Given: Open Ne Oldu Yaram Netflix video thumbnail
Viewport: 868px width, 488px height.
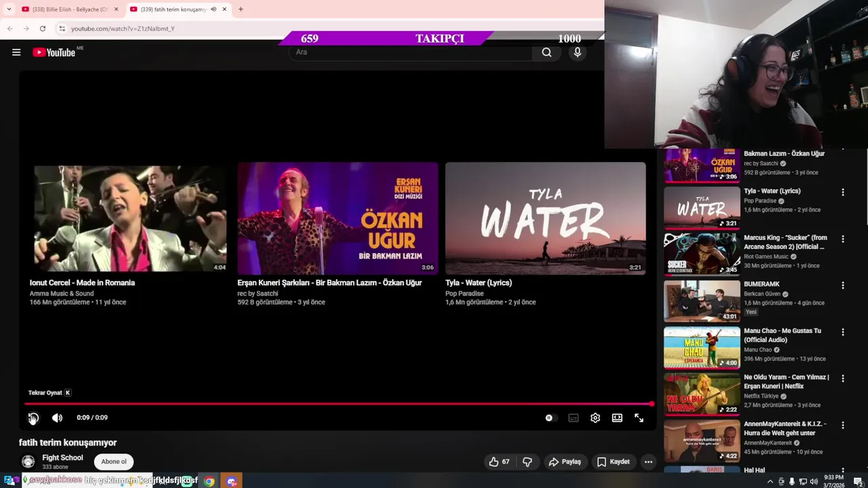Looking at the screenshot, I should pyautogui.click(x=702, y=394).
